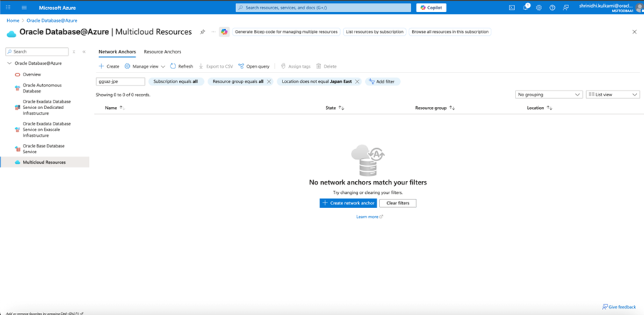Click the ggsaz-jpe filter text box
644x315 pixels.
121,82
